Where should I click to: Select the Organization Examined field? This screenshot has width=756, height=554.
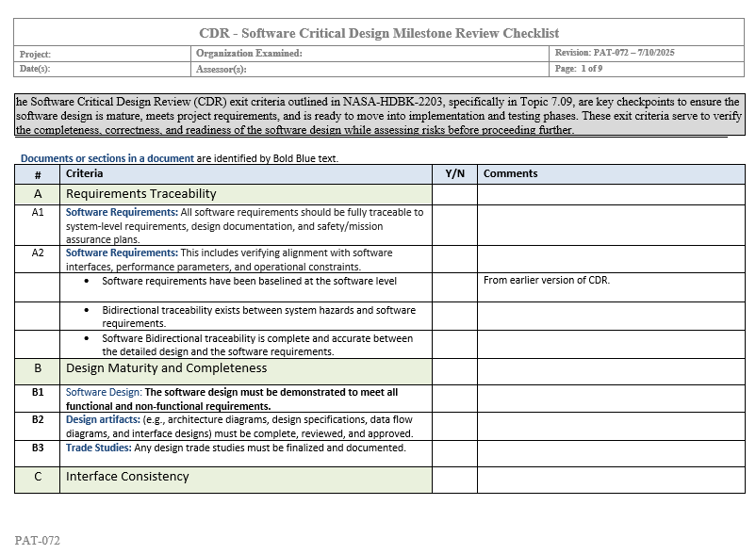[x=371, y=54]
